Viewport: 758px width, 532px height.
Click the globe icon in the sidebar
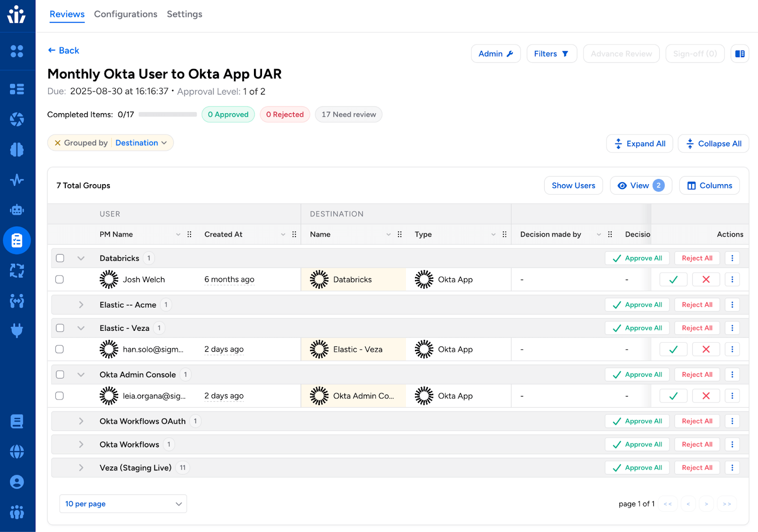17,452
